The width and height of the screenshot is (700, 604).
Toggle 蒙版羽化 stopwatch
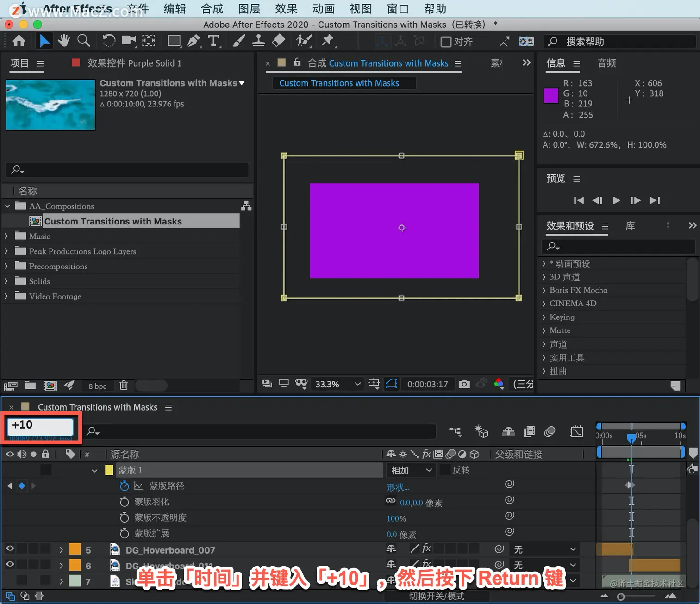(124, 502)
